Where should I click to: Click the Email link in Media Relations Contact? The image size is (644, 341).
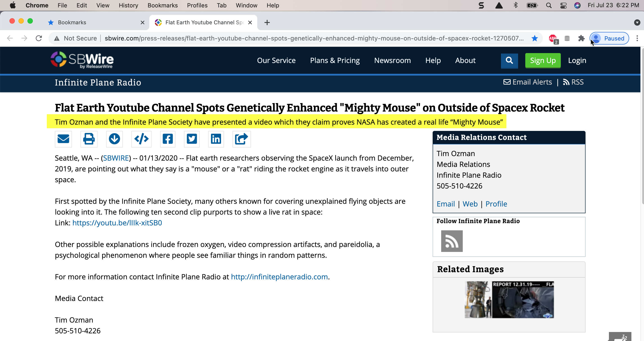point(445,204)
